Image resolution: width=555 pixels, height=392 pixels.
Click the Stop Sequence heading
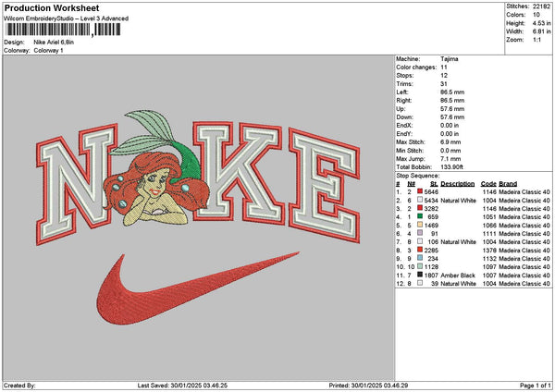point(418,176)
